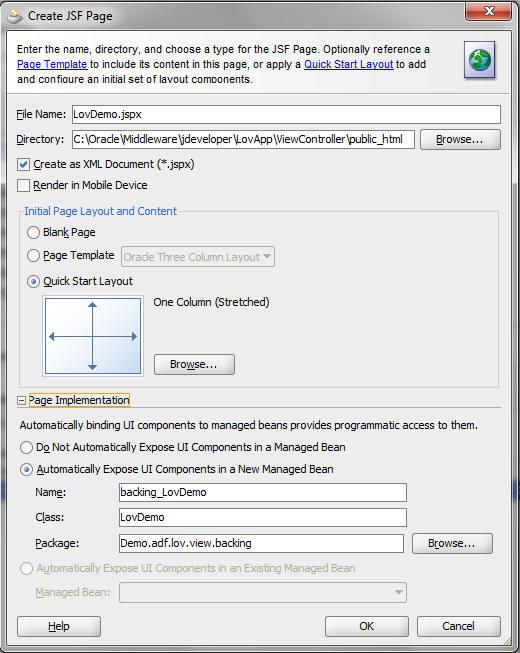The height and width of the screenshot is (653, 520).
Task: Select Do Not Automatically Expose UI Components
Action: 26,447
